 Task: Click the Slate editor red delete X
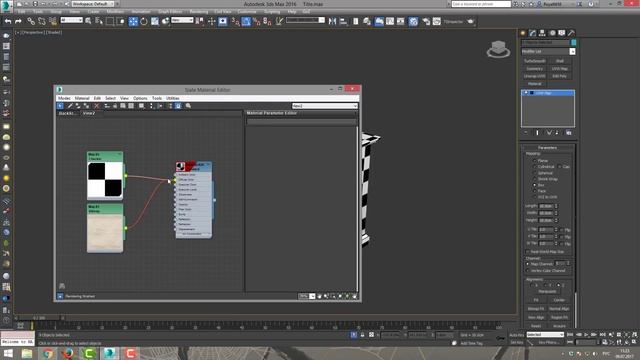pos(97,106)
